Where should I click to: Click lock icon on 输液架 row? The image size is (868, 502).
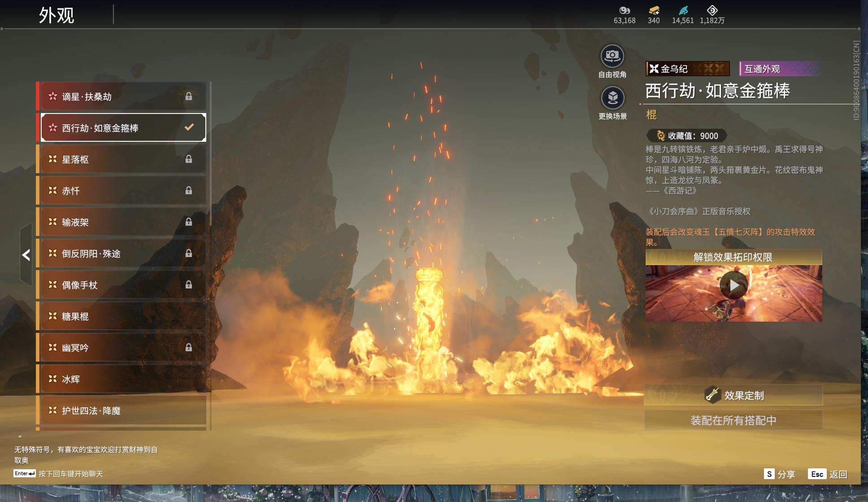tap(189, 222)
